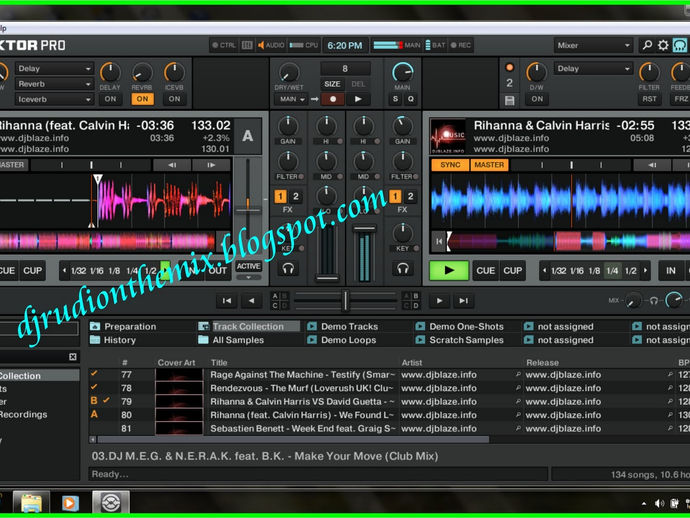Click the system tray volume icon
690x518 pixels.
(659, 503)
